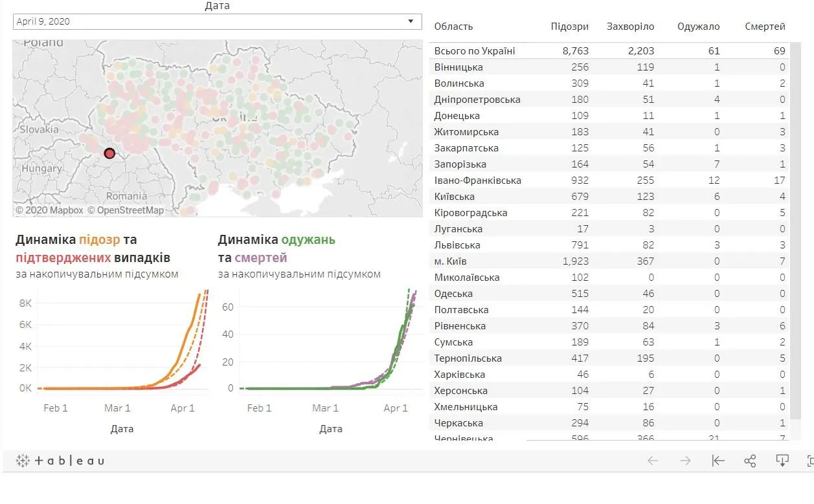Select the highlighted dark-red map marker
Viewport: 814px width, 504px height.
tap(109, 153)
